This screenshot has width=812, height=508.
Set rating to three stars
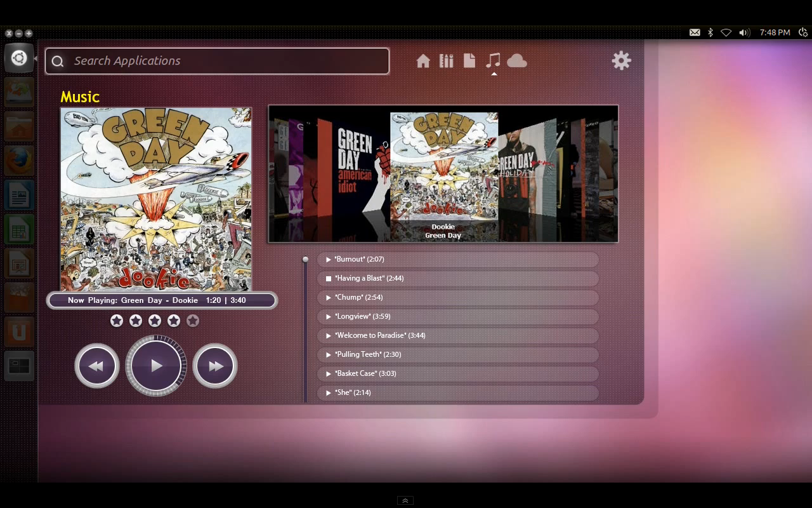click(155, 321)
